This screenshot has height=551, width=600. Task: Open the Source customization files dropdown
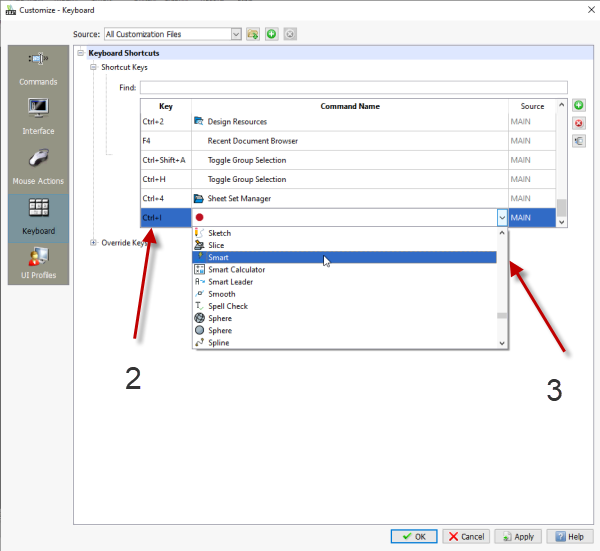coord(236,34)
